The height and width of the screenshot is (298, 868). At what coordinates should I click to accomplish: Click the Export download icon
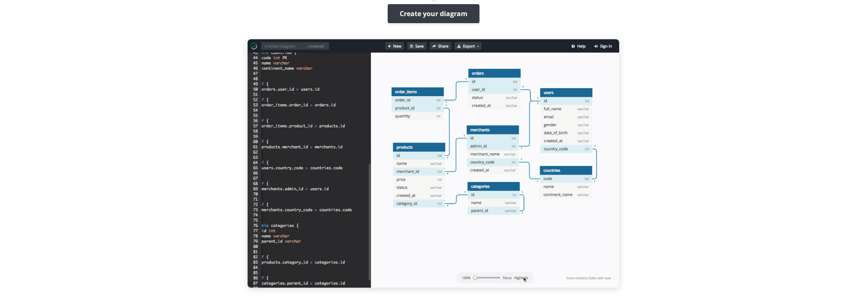pos(459,46)
